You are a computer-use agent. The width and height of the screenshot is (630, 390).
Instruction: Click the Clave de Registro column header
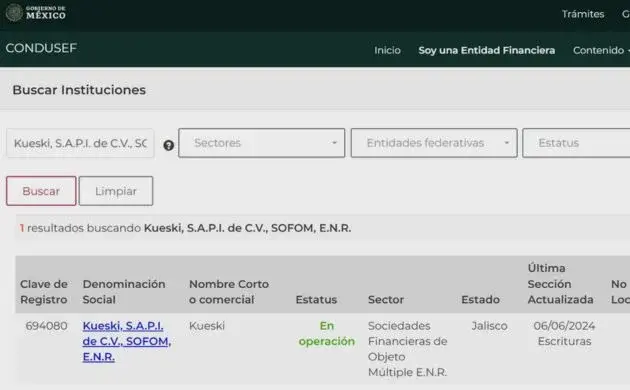(44, 292)
